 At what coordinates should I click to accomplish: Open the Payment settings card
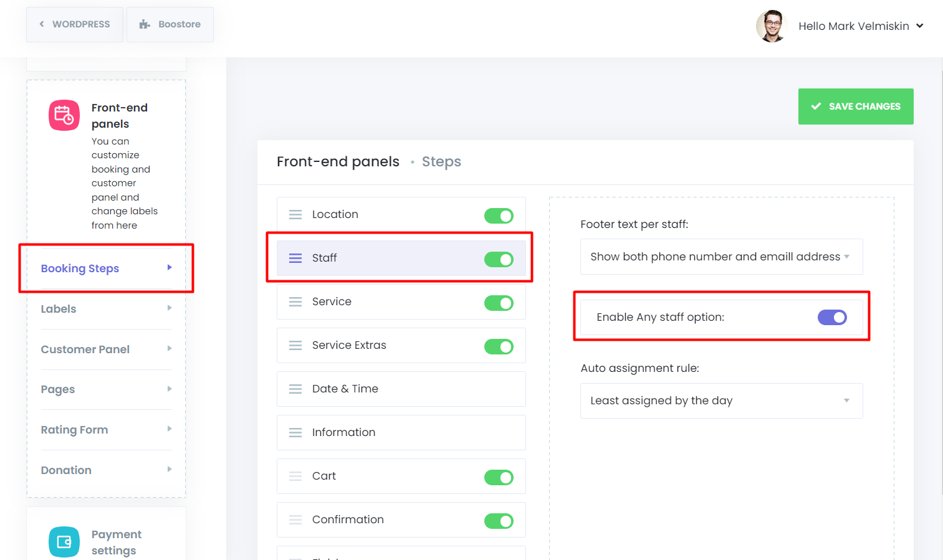click(107, 534)
